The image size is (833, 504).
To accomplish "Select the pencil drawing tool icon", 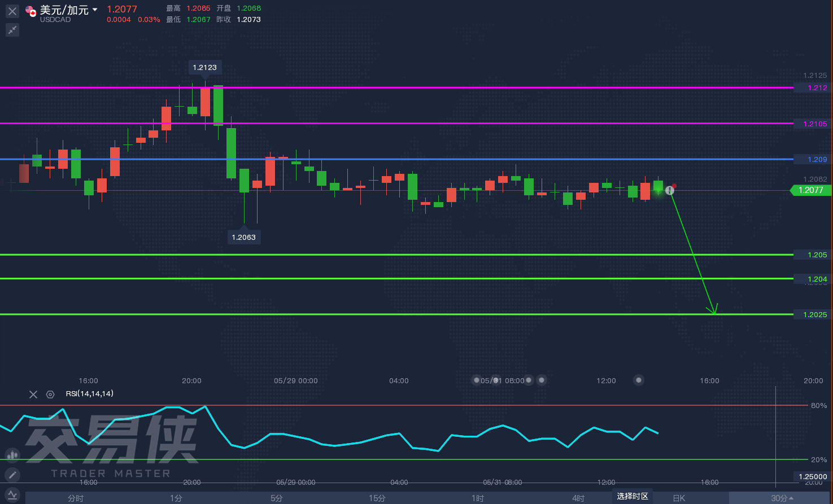I will point(12,475).
